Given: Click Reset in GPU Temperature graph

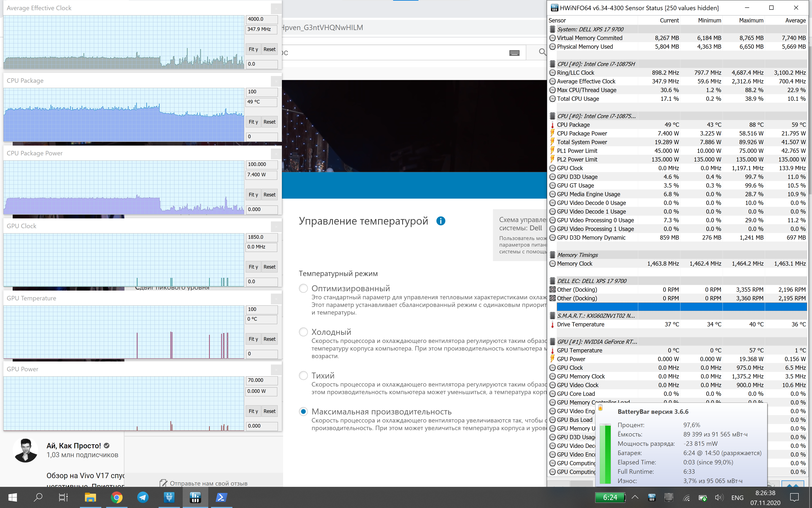Looking at the screenshot, I should pyautogui.click(x=269, y=339).
